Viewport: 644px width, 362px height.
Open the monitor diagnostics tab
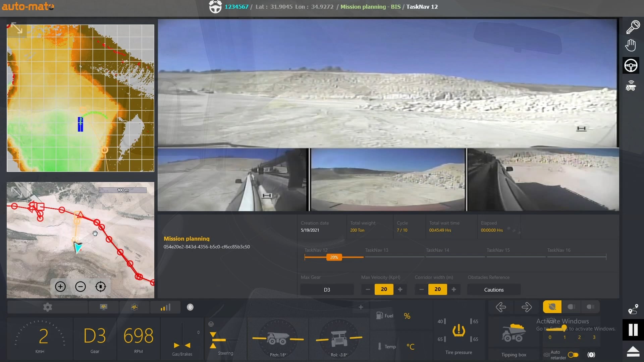(x=104, y=307)
